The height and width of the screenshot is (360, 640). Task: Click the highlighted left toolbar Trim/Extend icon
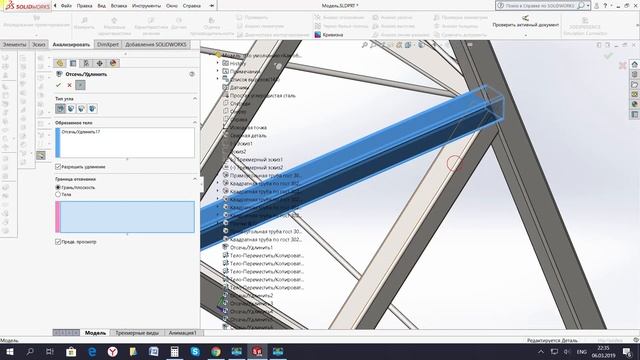[41, 156]
